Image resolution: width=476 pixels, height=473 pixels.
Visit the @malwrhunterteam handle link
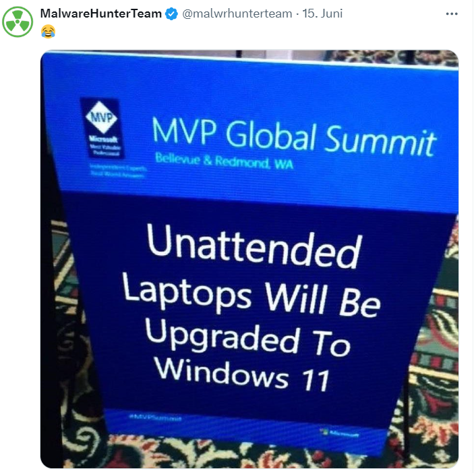237,13
